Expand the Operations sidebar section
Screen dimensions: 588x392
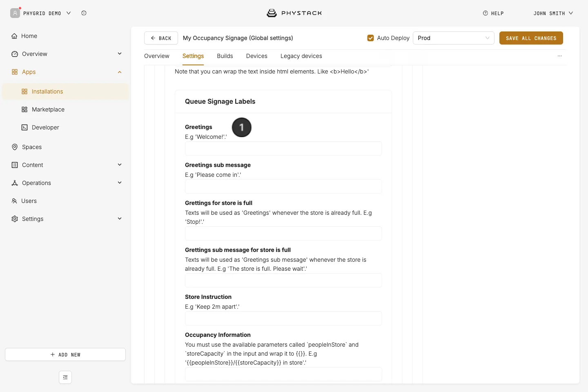click(120, 183)
